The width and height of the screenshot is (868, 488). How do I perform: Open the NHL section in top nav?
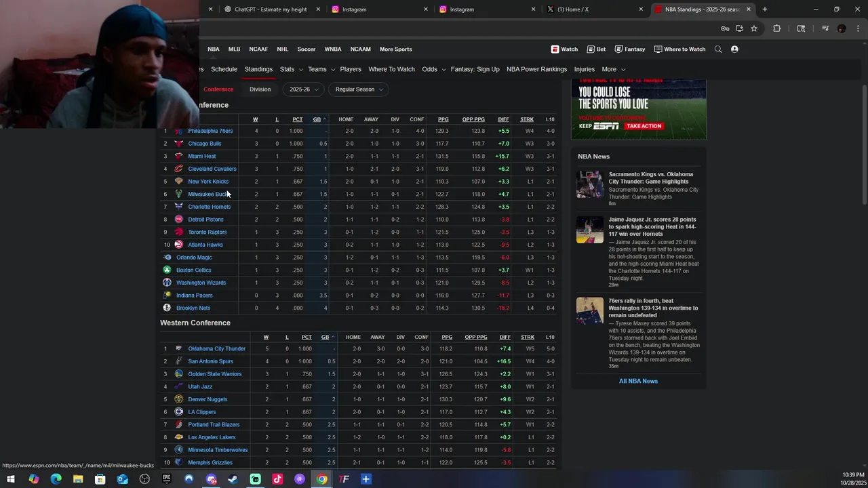pos(282,49)
